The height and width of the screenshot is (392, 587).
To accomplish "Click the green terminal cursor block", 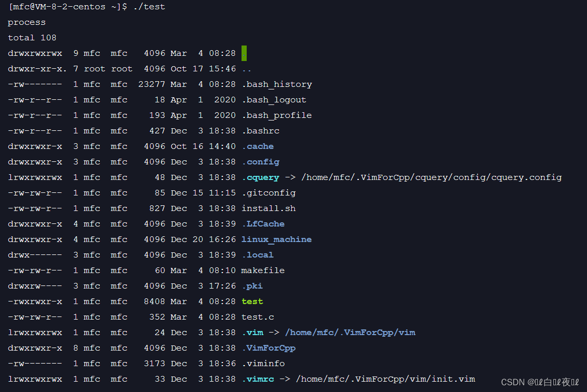I will point(245,53).
